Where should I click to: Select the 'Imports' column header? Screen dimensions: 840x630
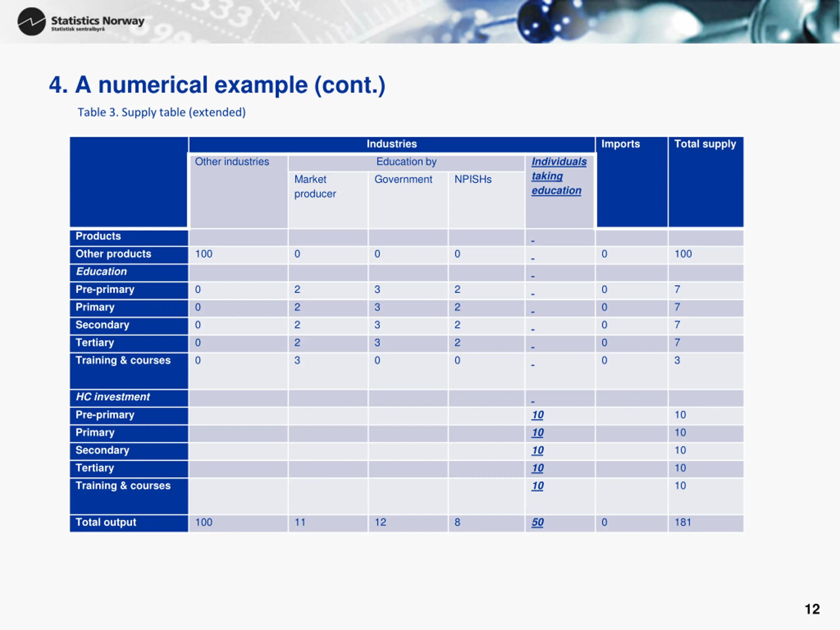pos(632,182)
